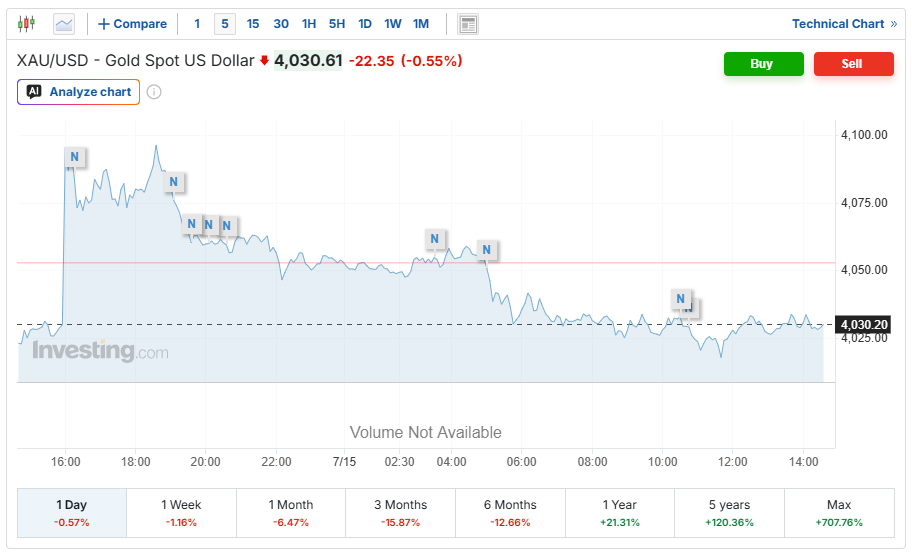The height and width of the screenshot is (559, 912).
Task: Open the 1 Month period tab
Action: click(291, 513)
